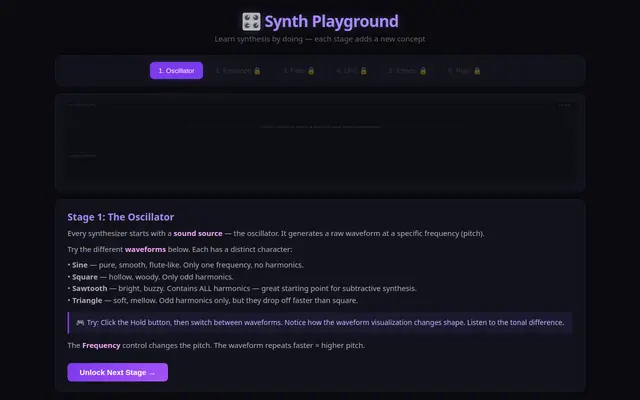The image size is (640, 400).
Task: Click the highlighted 'Frequency' word
Action: tap(101, 345)
